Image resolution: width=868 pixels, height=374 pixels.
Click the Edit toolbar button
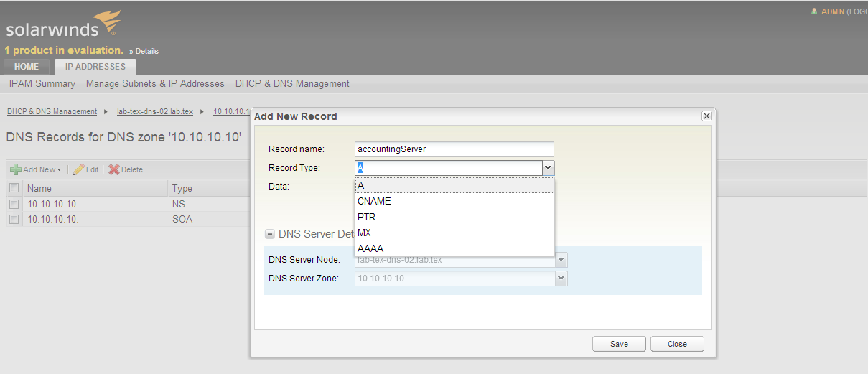pos(86,169)
